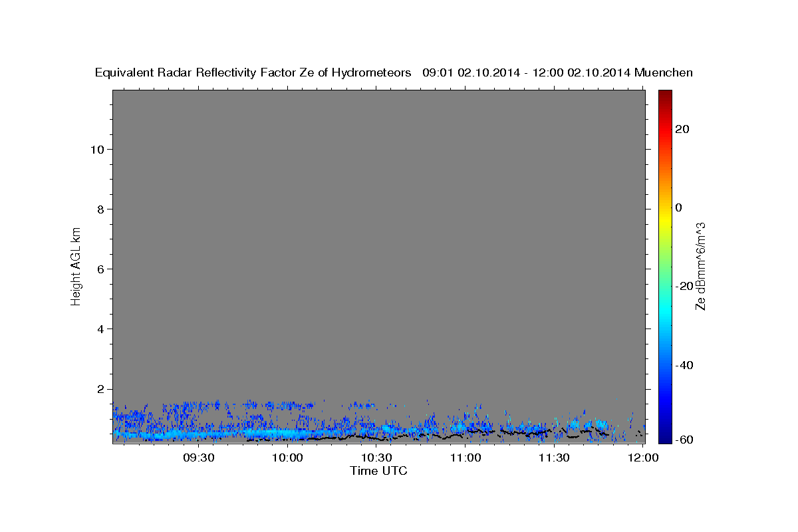Click the colorbar value '-60'
Screen dimensions: 798x532
(685, 440)
